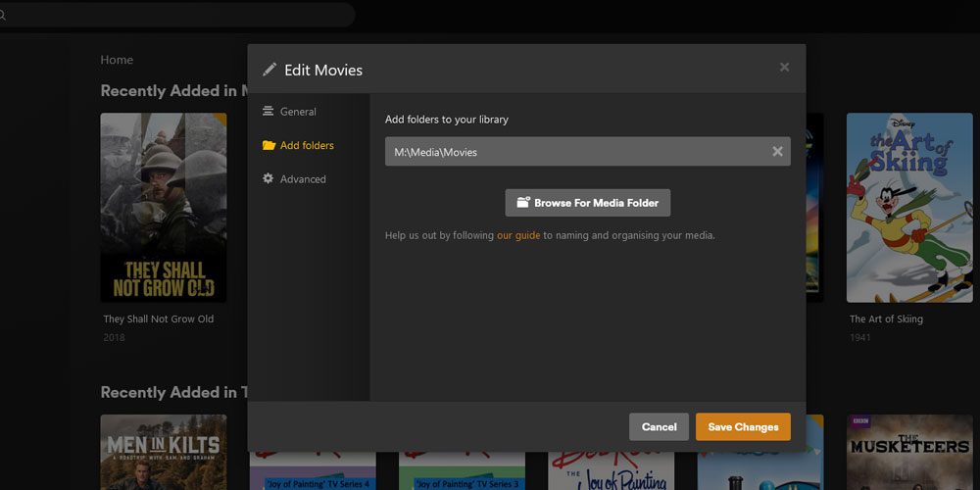This screenshot has width=980, height=490.
Task: Cancel the Edit Movies dialog
Action: click(659, 427)
